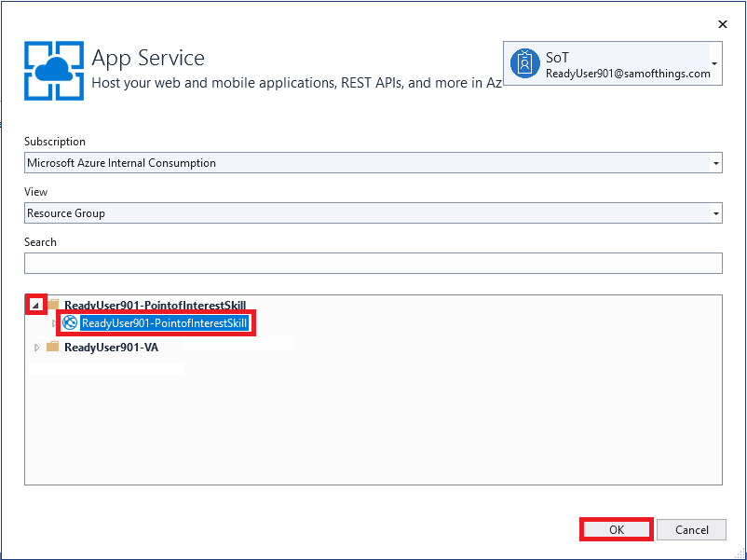The image size is (747, 560).
Task: Collapse the ReadyUser901-PointofInterestSkill resource group
Action: (x=35, y=305)
